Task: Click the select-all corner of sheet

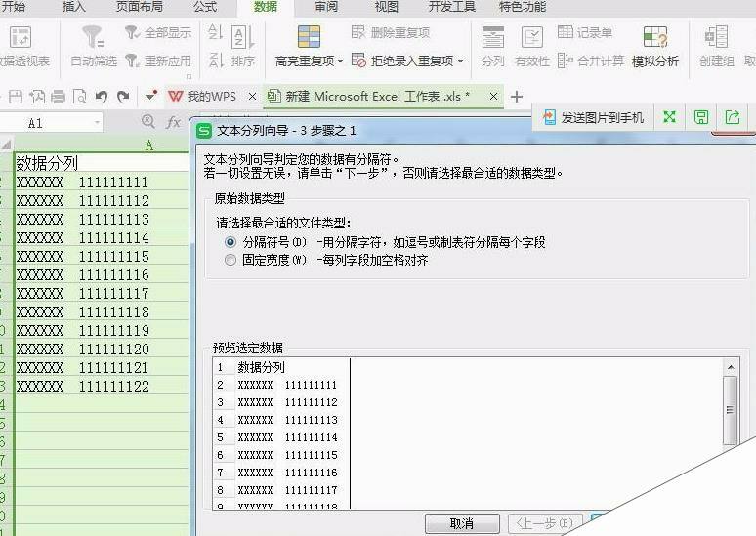Action: (x=6, y=144)
